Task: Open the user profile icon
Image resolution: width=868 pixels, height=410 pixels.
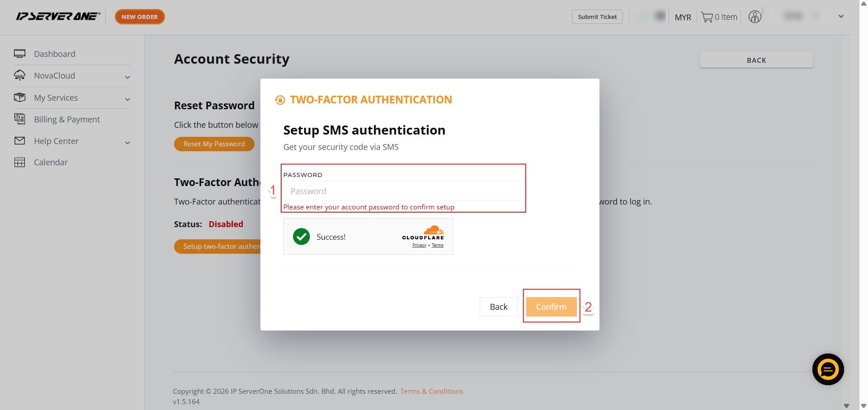Action: tap(755, 17)
